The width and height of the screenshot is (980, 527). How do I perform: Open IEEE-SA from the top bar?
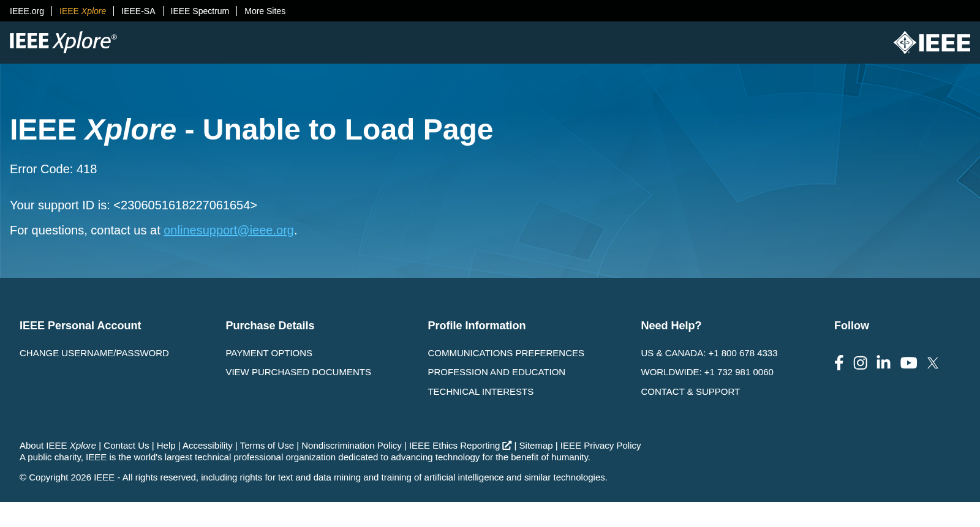[x=138, y=11]
